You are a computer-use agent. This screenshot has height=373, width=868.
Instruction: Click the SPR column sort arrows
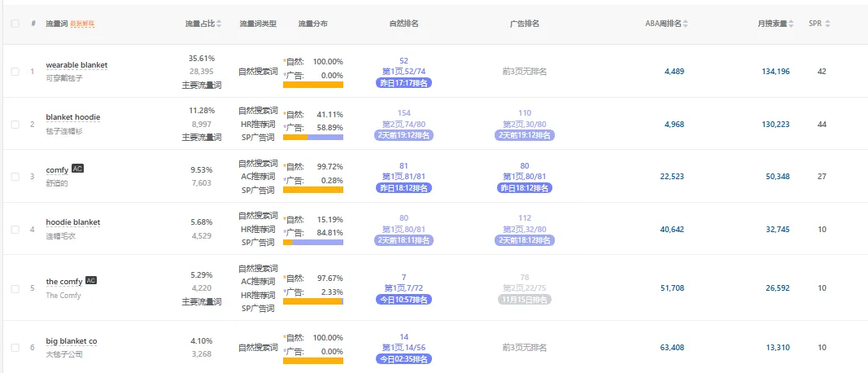tap(827, 24)
